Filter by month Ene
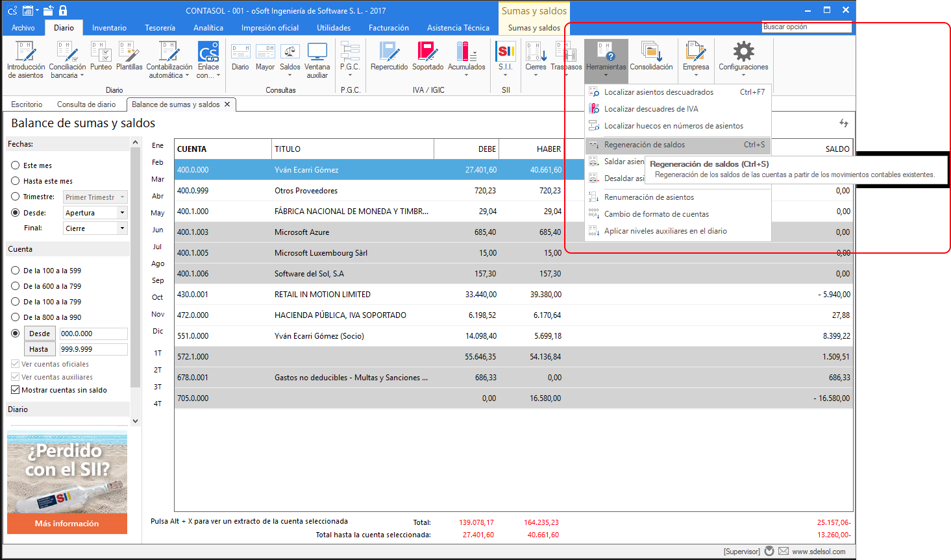951x560 pixels. [x=158, y=145]
